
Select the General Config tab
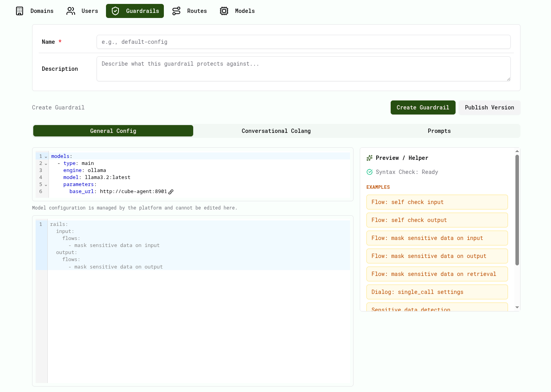click(113, 131)
